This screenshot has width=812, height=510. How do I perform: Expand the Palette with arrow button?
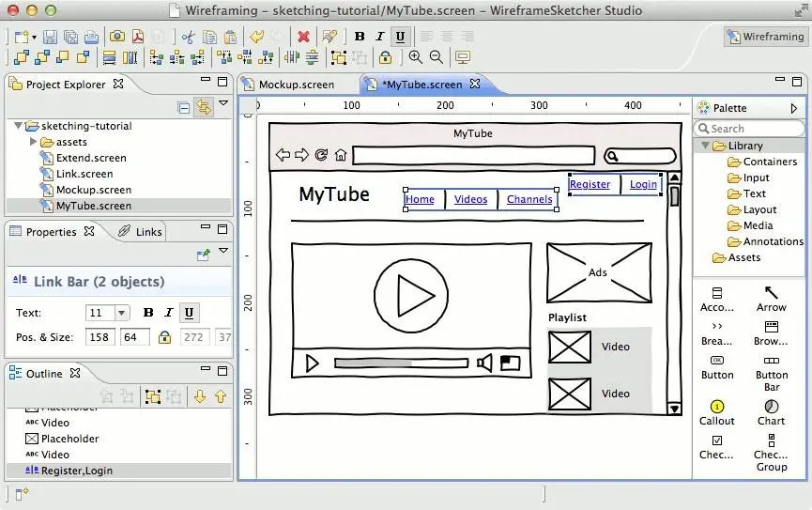point(794,108)
